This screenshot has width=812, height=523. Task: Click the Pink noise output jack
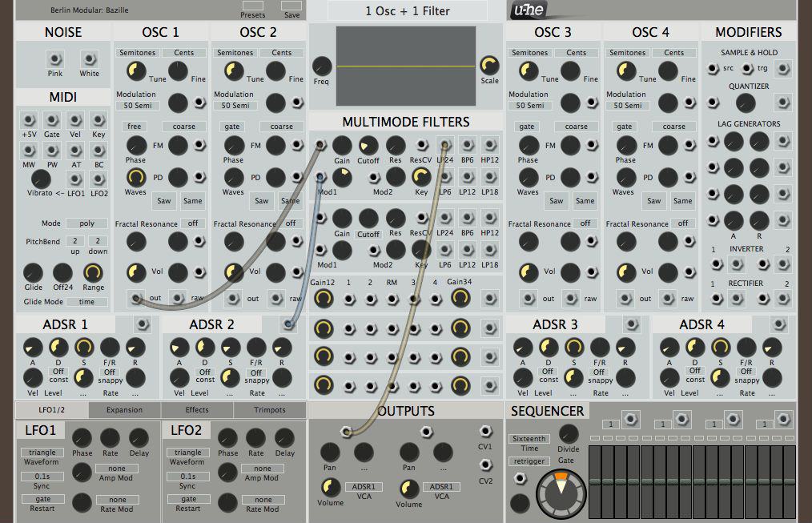click(55, 58)
